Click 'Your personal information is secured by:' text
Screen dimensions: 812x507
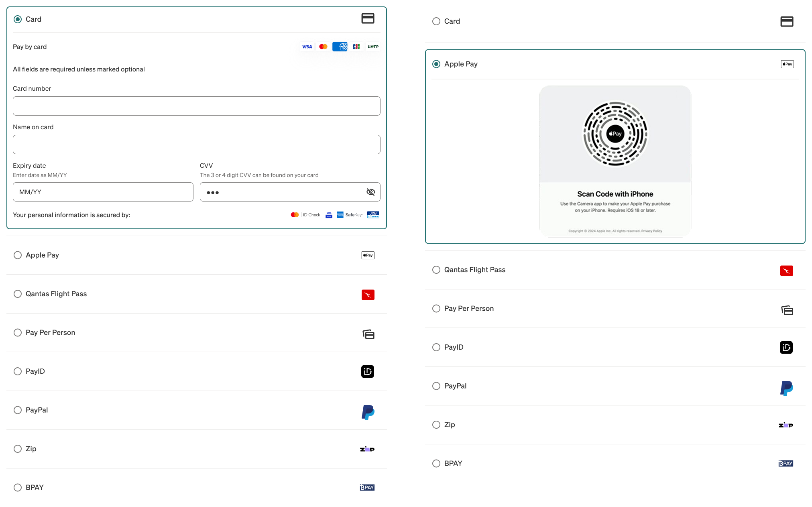coord(71,215)
